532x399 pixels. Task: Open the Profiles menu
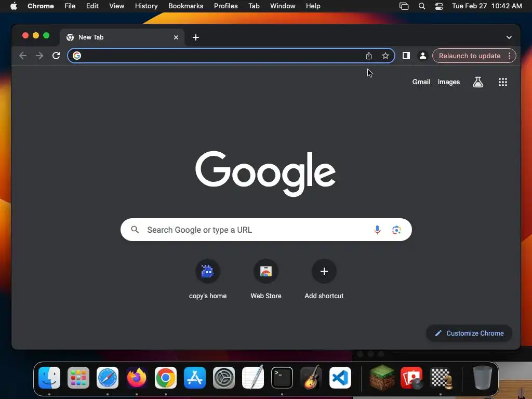225,6
